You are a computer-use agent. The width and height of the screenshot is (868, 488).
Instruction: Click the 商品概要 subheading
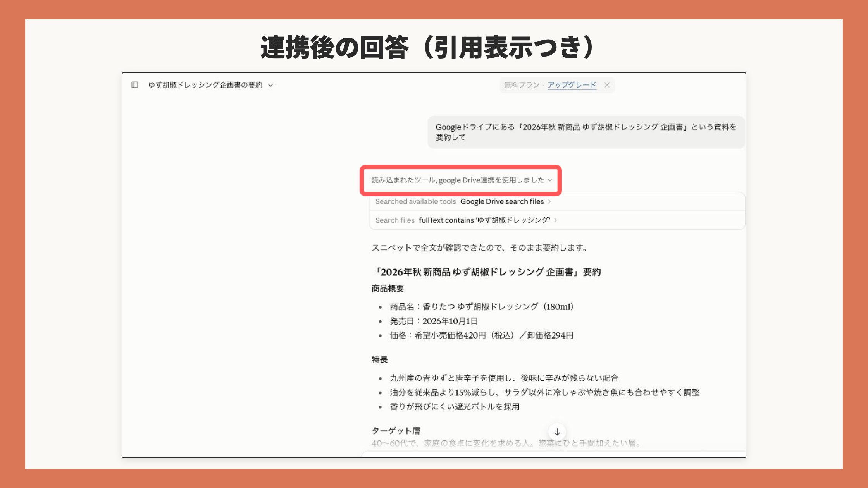tap(387, 289)
